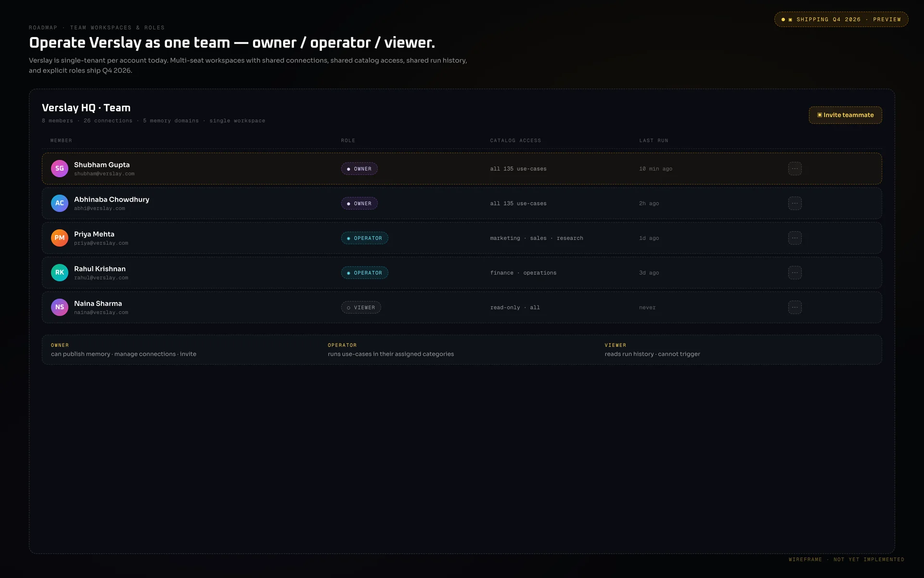Click the ROADMAP breadcrumb text
Image resolution: width=924 pixels, height=578 pixels.
[x=43, y=28]
